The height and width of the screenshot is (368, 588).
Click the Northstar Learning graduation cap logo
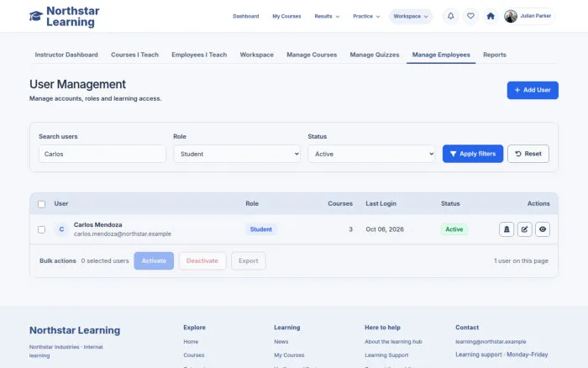pos(36,16)
